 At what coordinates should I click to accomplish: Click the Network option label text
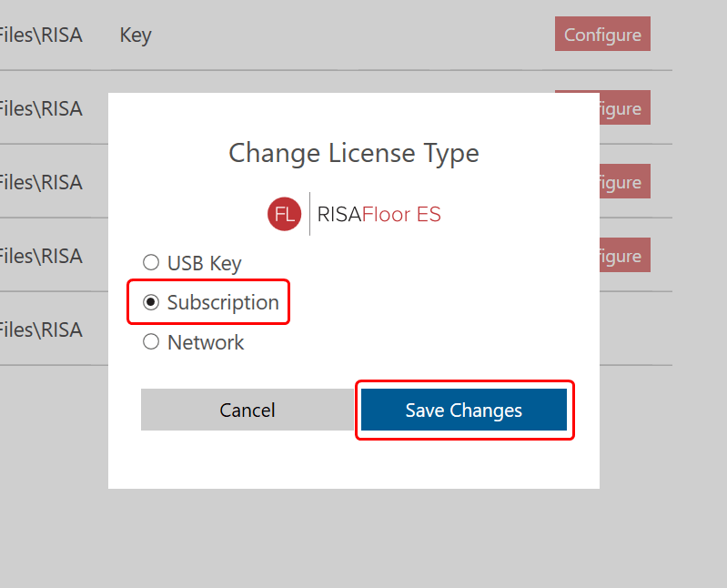point(206,342)
